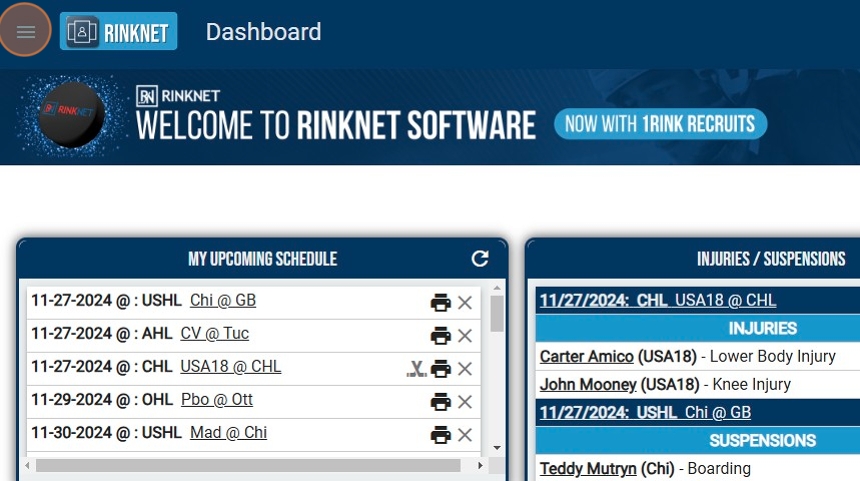This screenshot has width=860, height=481.
Task: Click the blue SUSPENSIONS section bar
Action: [698, 440]
